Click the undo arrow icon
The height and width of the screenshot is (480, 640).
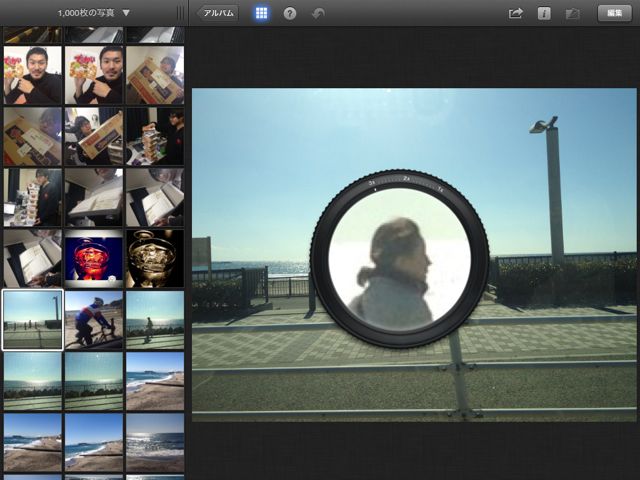[318, 13]
